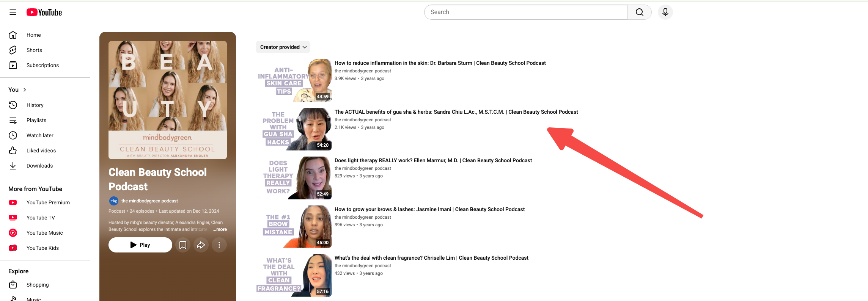The height and width of the screenshot is (301, 868).
Task: Share the podcast via arrow icon
Action: tap(201, 245)
